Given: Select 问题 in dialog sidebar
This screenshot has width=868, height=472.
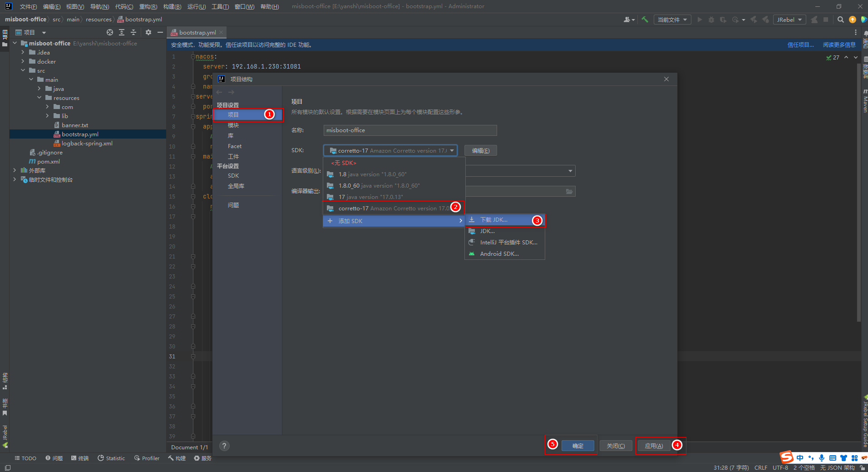Looking at the screenshot, I should click(x=233, y=205).
